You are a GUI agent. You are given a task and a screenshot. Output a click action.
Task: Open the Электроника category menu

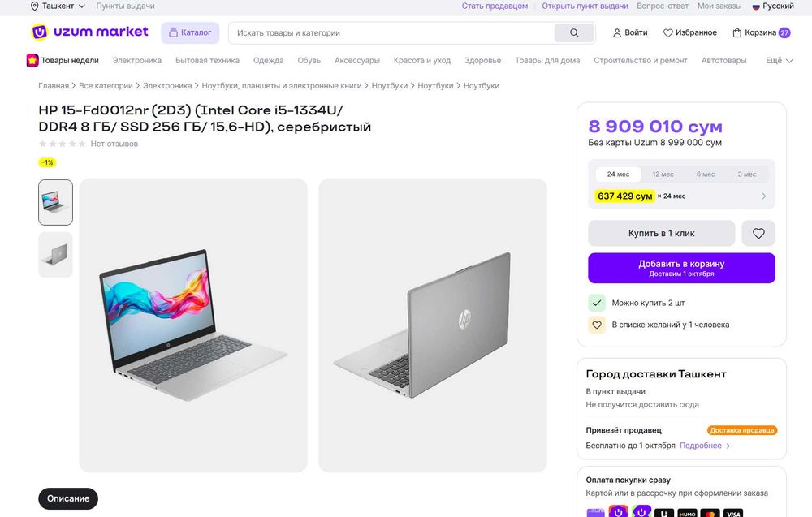[136, 60]
